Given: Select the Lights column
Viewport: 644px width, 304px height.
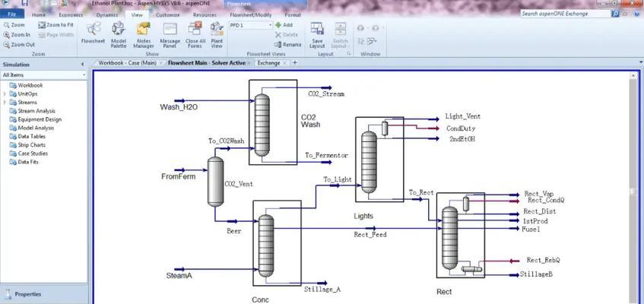Looking at the screenshot, I should click(369, 162).
